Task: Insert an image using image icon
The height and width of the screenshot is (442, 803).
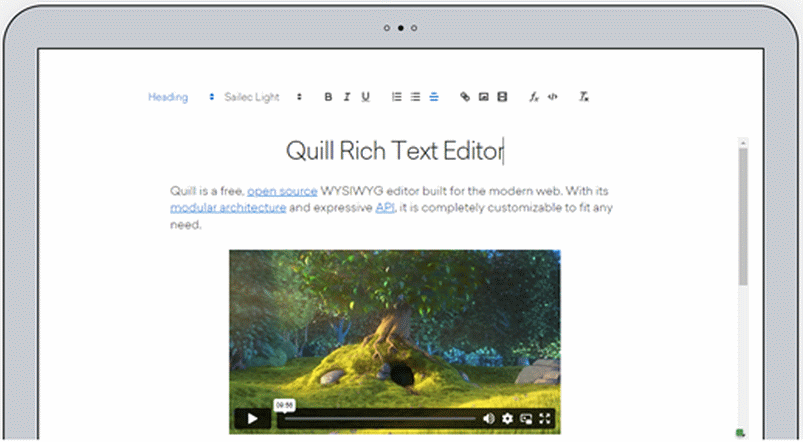Action: click(483, 97)
